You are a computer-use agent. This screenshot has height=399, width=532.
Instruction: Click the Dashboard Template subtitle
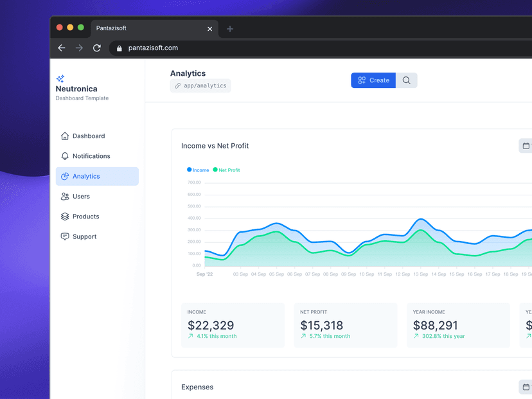click(82, 98)
